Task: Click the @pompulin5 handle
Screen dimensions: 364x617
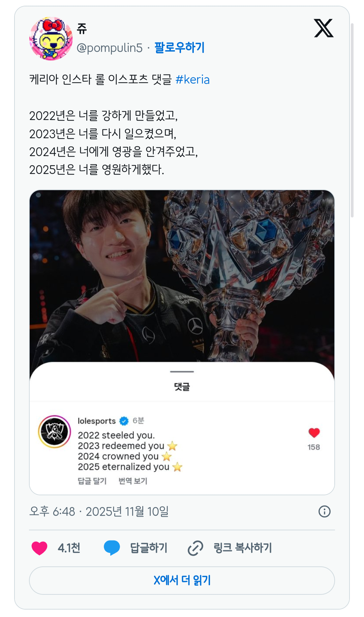Action: (110, 48)
